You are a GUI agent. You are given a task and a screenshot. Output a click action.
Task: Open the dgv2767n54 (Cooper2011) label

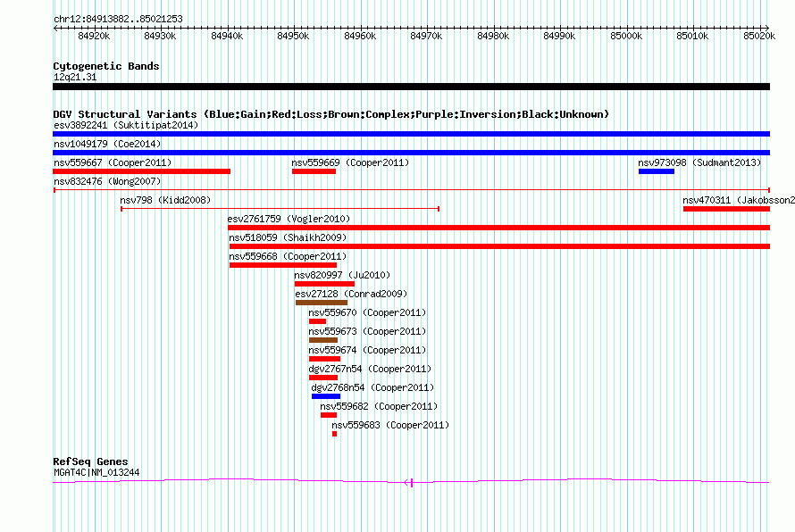click(x=370, y=369)
